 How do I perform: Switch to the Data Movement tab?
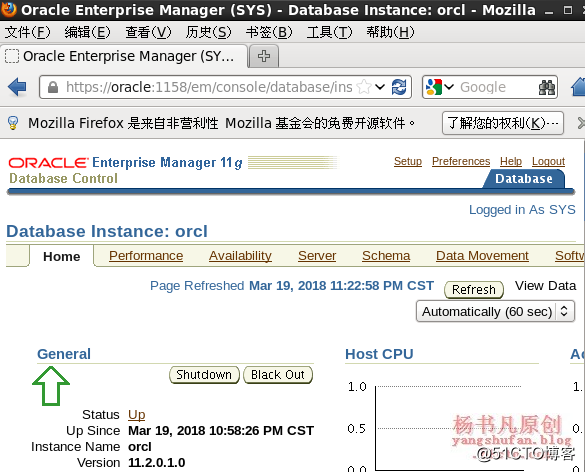[482, 256]
